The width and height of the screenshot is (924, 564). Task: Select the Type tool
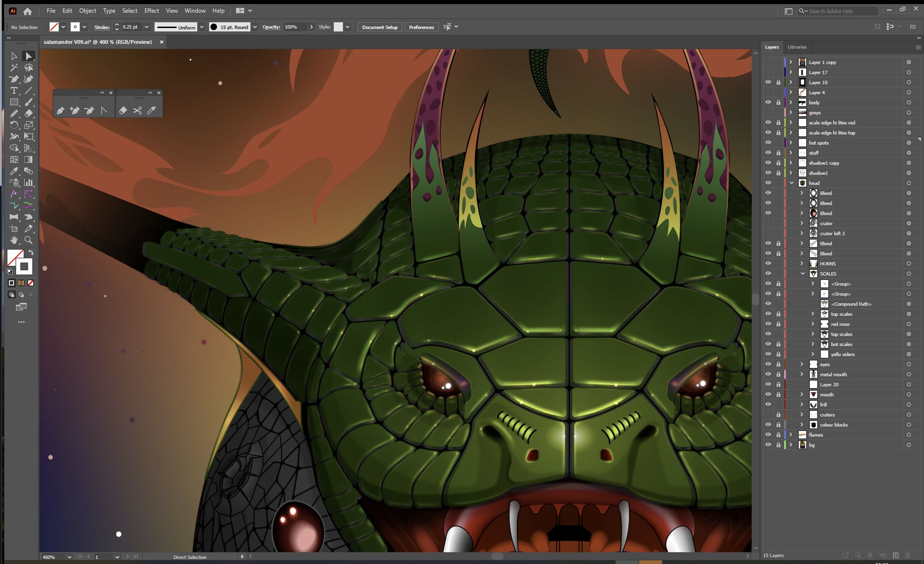(14, 91)
